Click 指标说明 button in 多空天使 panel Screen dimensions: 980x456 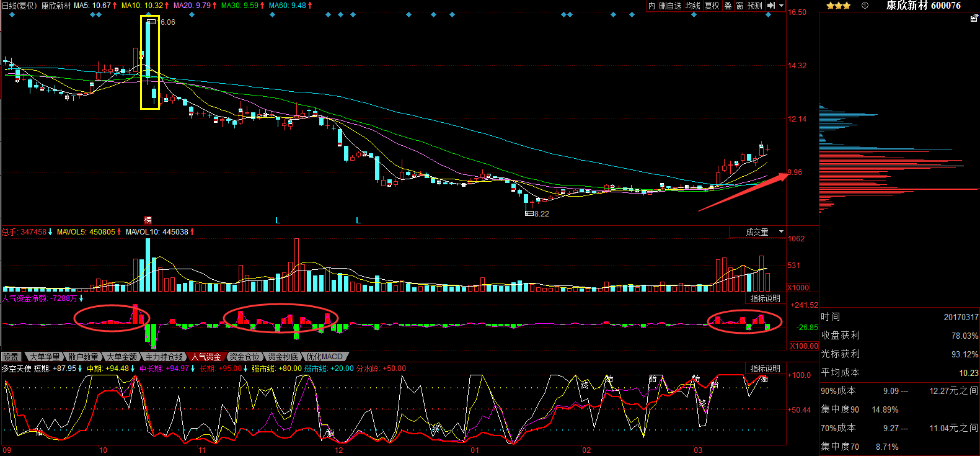[x=765, y=369]
